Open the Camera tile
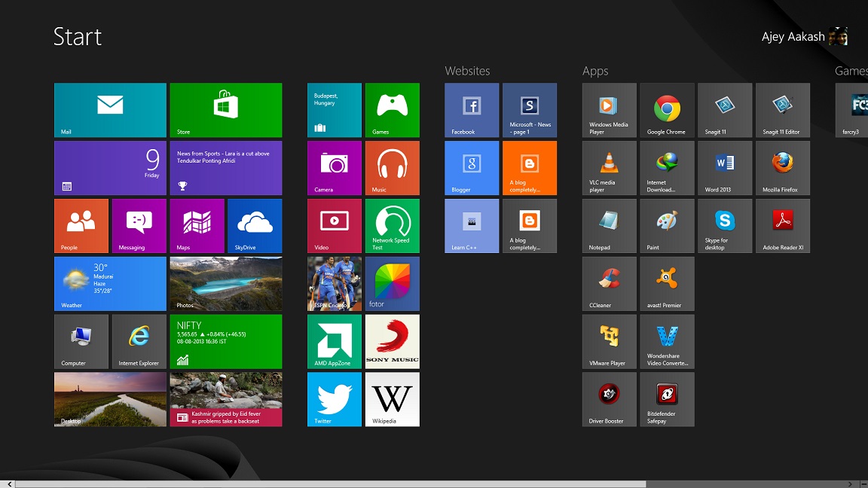This screenshot has width=868, height=488. 335,168
